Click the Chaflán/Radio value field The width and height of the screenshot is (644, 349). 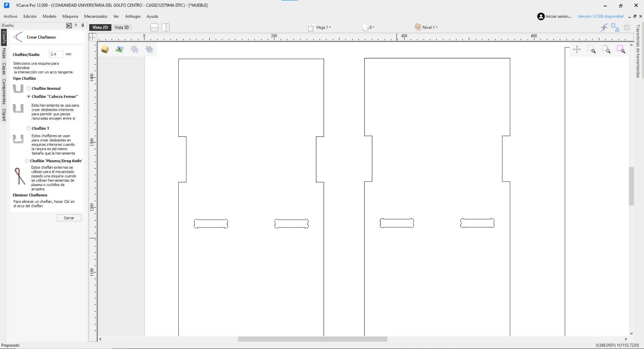[56, 54]
